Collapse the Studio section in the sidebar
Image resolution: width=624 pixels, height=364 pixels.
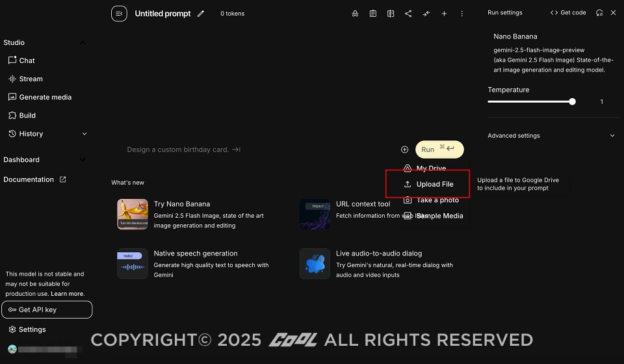82,43
